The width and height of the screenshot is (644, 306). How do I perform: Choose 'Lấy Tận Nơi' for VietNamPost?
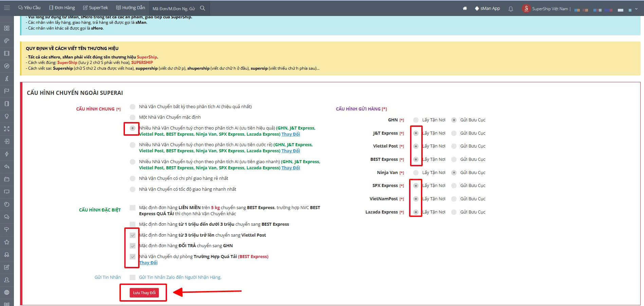pyautogui.click(x=416, y=199)
